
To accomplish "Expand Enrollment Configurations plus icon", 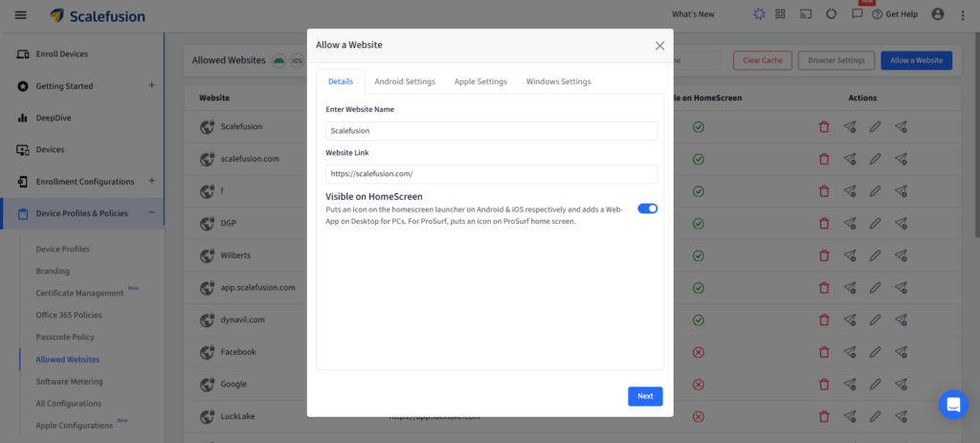I will coord(151,181).
